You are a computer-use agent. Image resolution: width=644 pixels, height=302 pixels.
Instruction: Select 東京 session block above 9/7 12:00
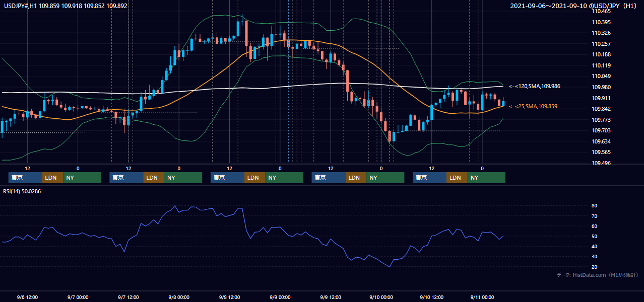click(126, 178)
